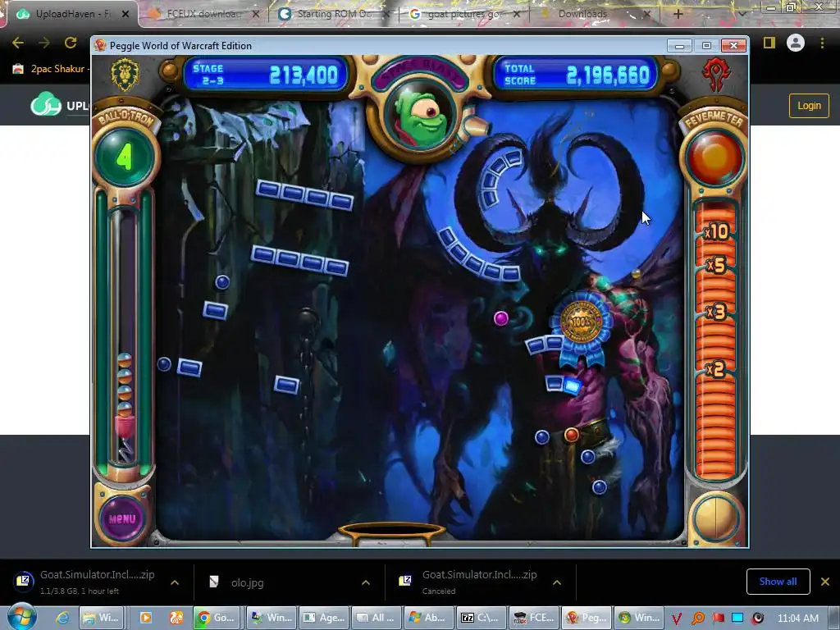This screenshot has width=840, height=630.
Task: Click the red flag Action Center tray icon
Action: (x=719, y=619)
